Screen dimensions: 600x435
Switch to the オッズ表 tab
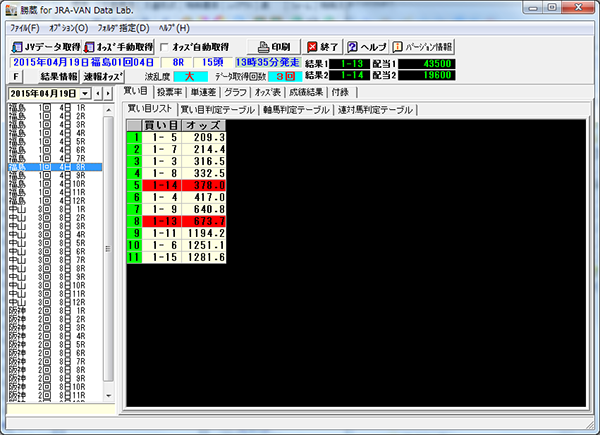[268, 92]
